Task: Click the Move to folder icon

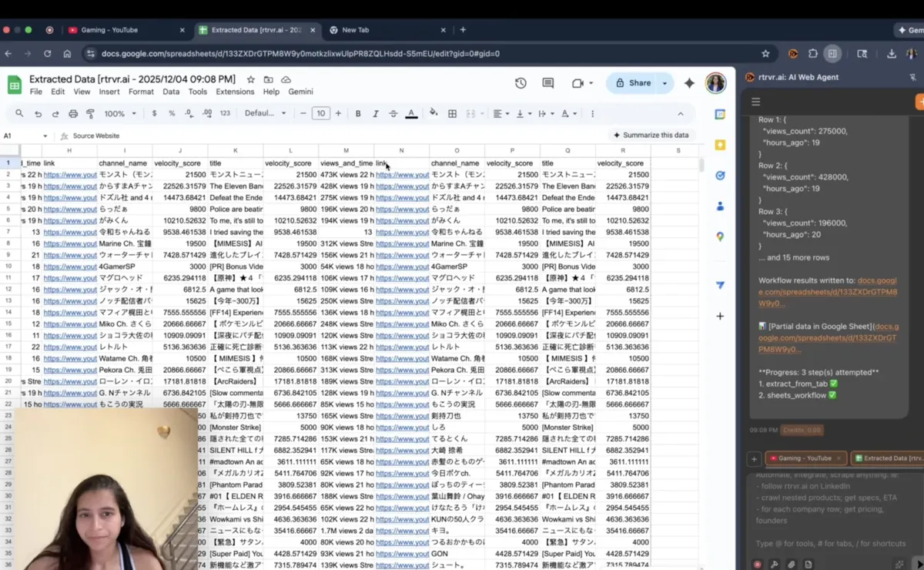Action: coord(268,79)
